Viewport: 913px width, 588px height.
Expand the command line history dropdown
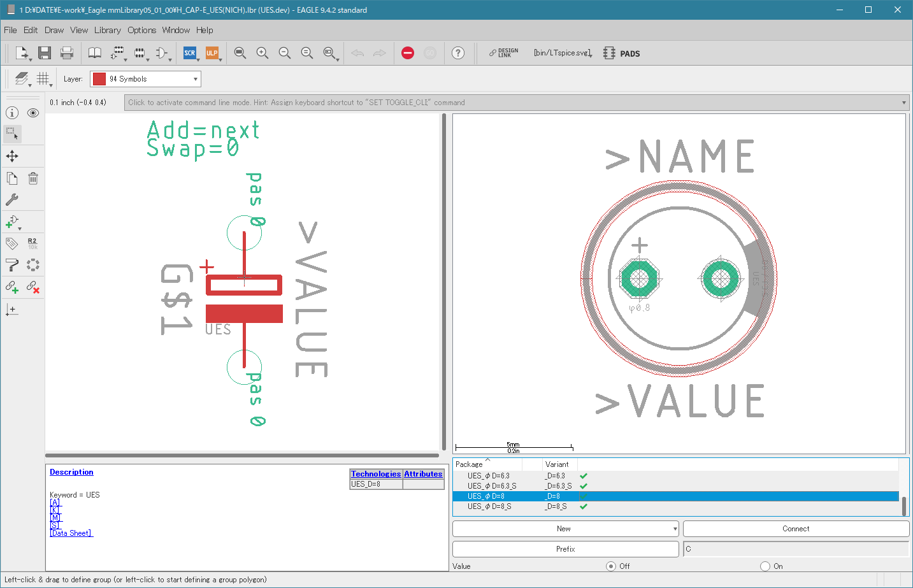coord(903,103)
